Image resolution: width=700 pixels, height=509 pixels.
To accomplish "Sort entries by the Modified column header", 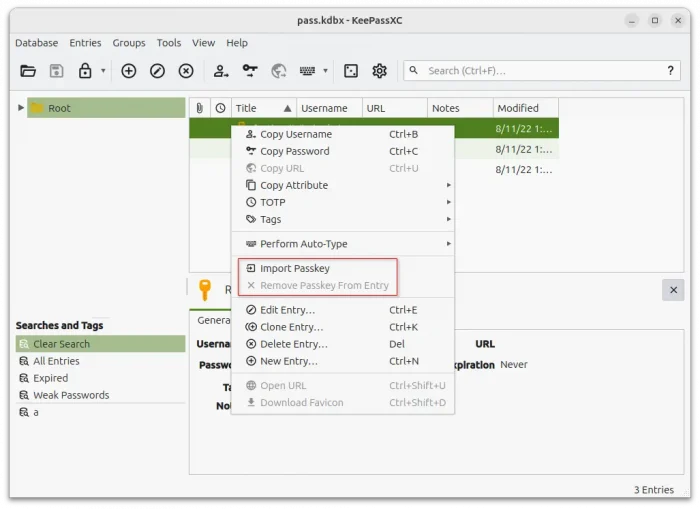I will [x=524, y=108].
